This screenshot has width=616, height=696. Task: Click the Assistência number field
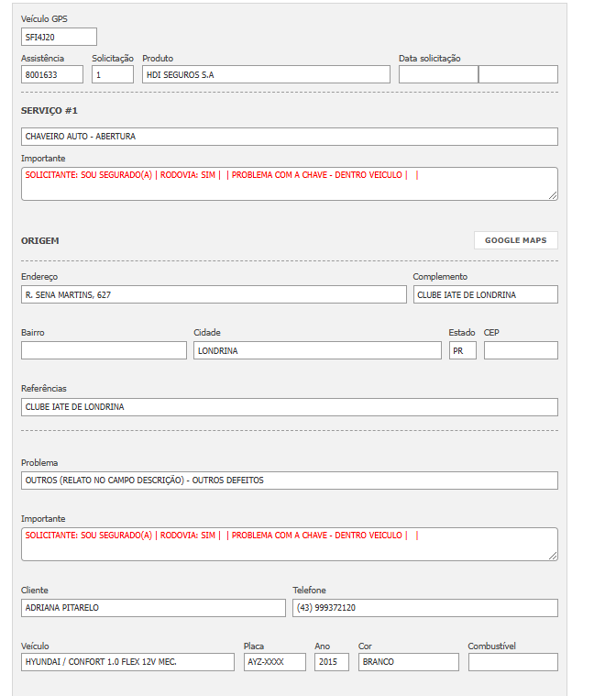(x=52, y=74)
